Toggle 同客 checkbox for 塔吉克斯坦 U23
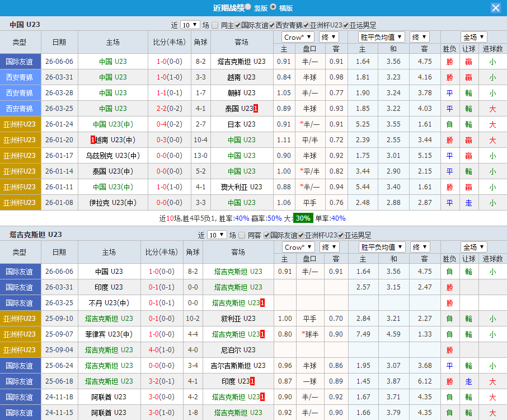The height and width of the screenshot is (420, 507). 242,235
